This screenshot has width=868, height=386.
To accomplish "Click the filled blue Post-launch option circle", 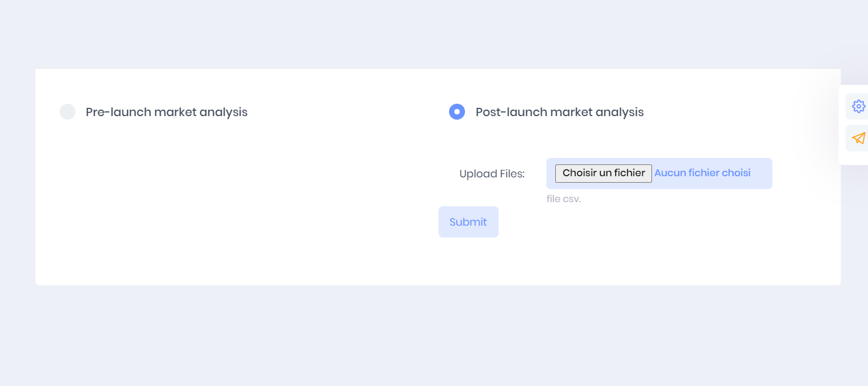I will 457,112.
